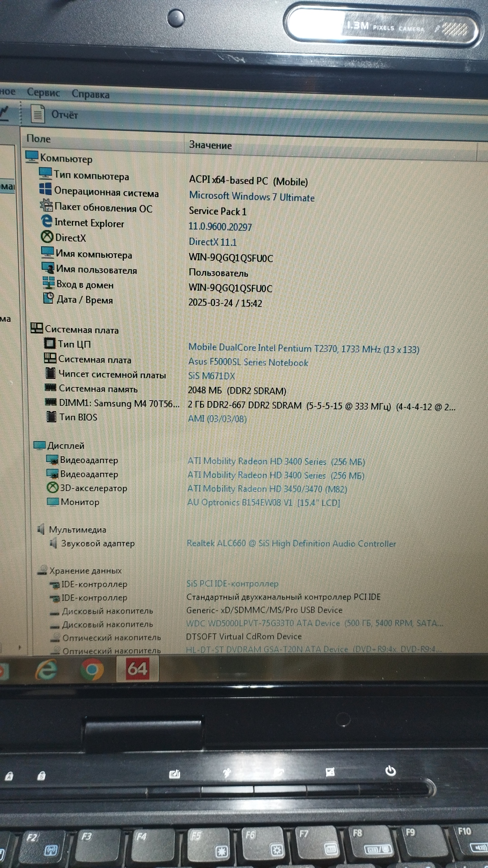The height and width of the screenshot is (868, 488).
Task: Click the Internet Explorer row icon
Action: [47, 221]
